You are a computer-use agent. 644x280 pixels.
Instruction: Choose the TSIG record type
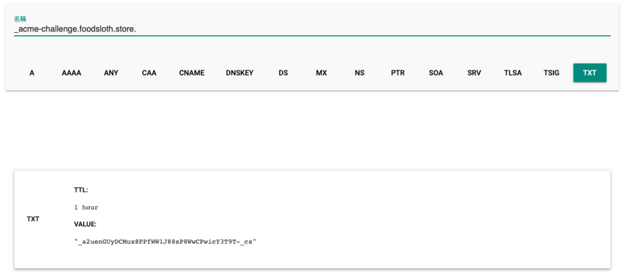[x=552, y=73]
